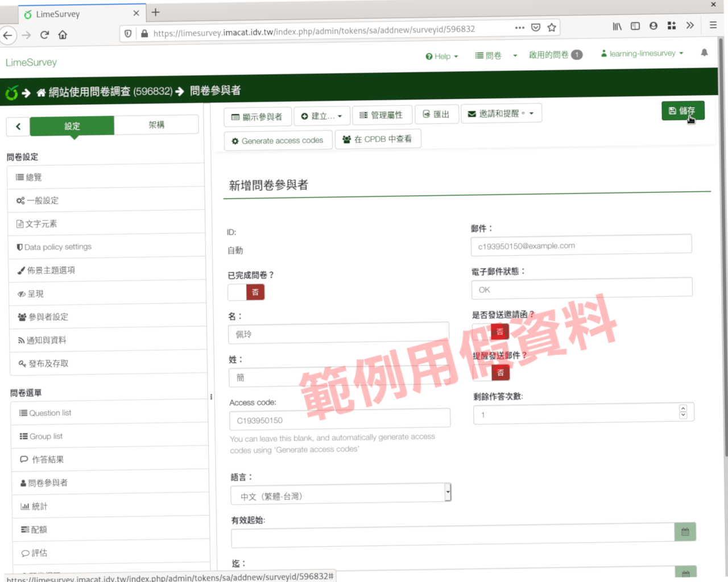Click 顯示參與者 button
728x582 pixels.
257,117
